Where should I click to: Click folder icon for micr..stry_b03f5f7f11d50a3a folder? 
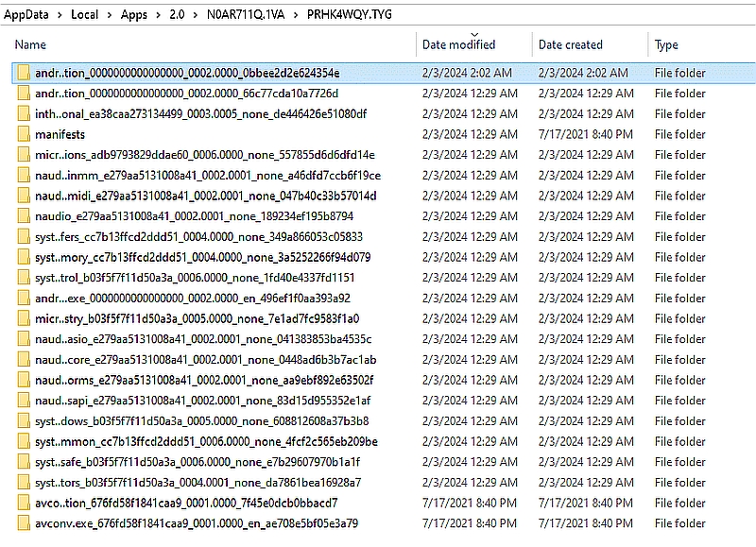(x=23, y=318)
